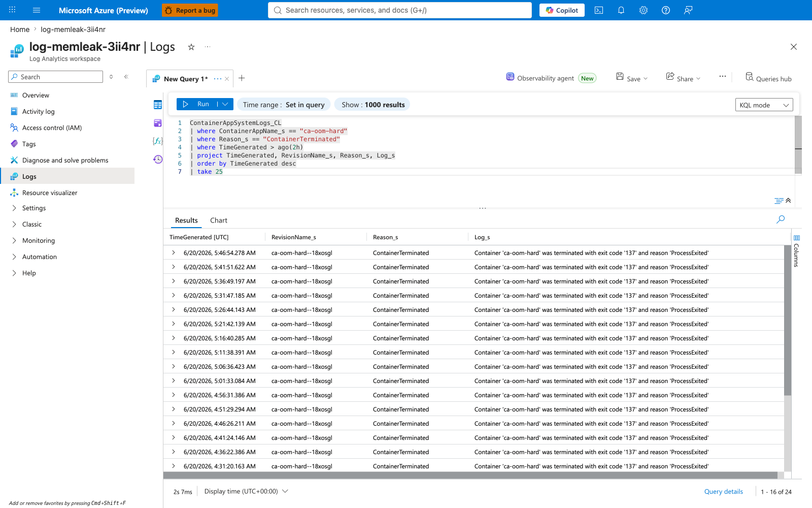Open the Run button dropdown arrow
The width and height of the screenshot is (812, 508).
pos(225,104)
